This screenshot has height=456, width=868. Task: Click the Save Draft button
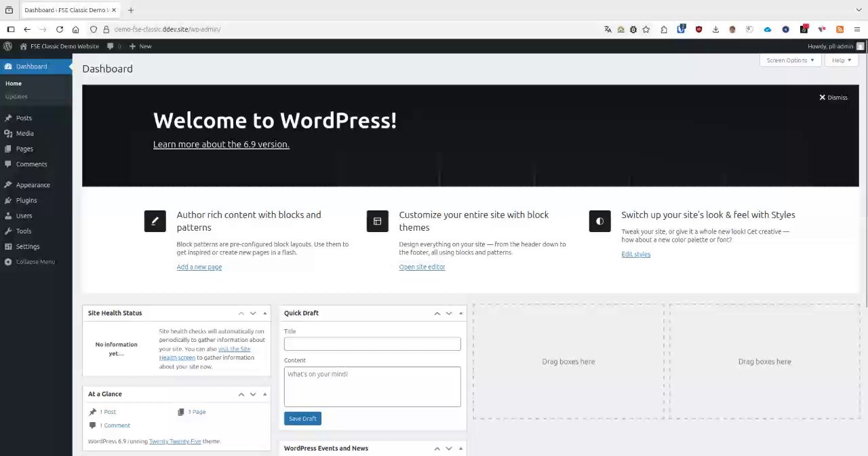(x=302, y=419)
